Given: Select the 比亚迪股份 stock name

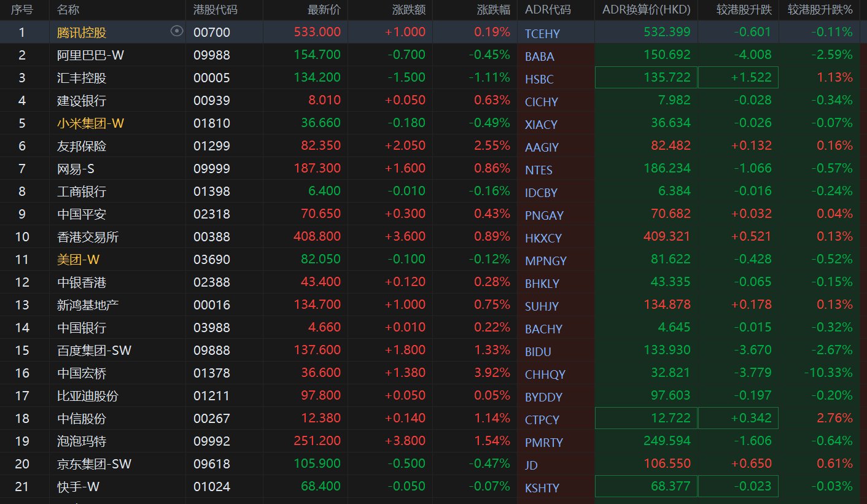Looking at the screenshot, I should pyautogui.click(x=88, y=396).
